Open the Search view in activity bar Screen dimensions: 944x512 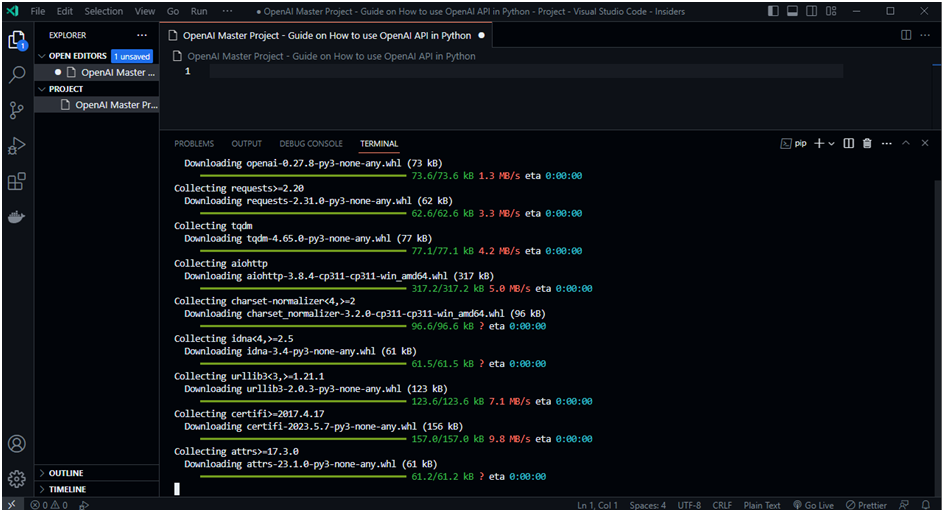tap(17, 75)
